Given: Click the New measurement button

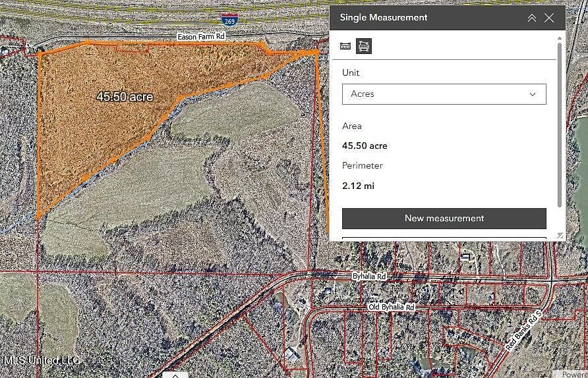Looking at the screenshot, I should [x=444, y=218].
